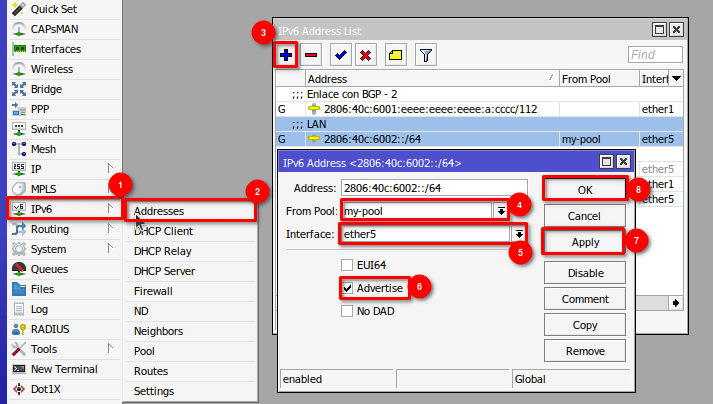
Task: Click the red minus remove icon
Action: click(311, 55)
